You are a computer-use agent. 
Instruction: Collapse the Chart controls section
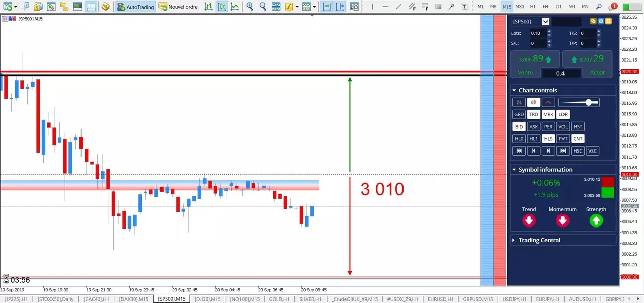pos(514,90)
